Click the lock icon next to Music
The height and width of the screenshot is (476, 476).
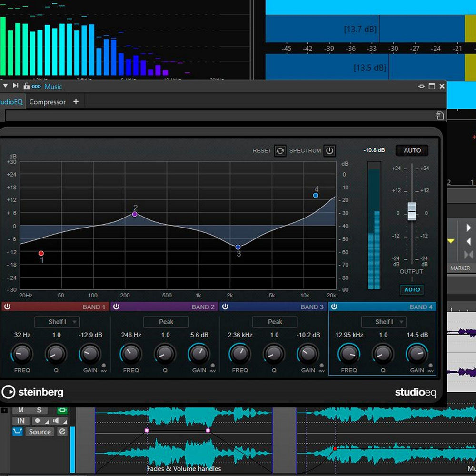26,86
